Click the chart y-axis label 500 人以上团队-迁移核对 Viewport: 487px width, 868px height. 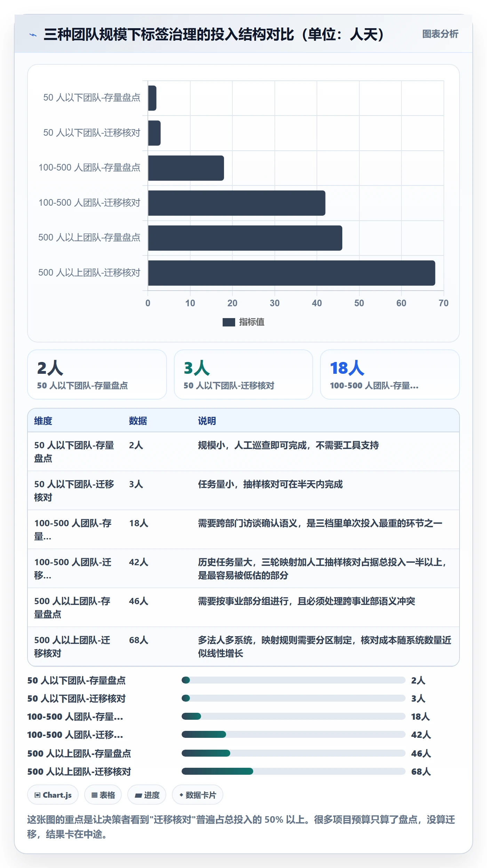click(x=89, y=273)
